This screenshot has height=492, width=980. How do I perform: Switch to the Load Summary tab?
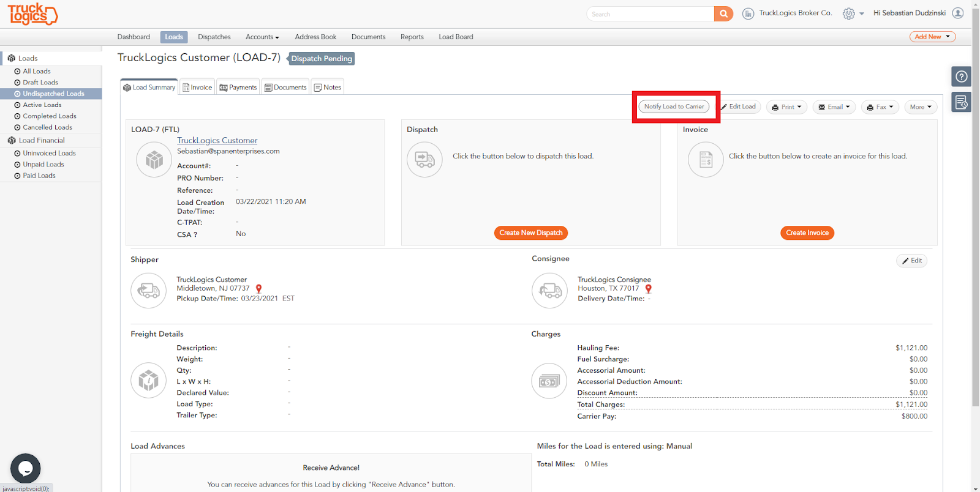point(149,88)
